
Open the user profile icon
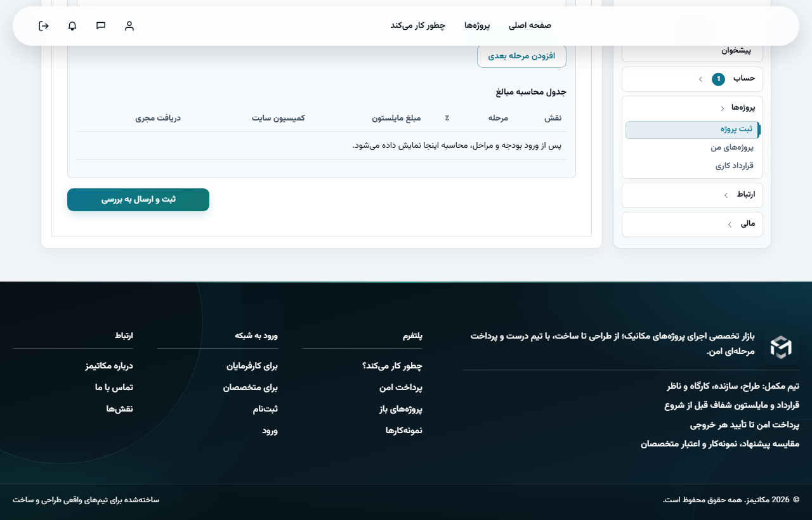[129, 26]
